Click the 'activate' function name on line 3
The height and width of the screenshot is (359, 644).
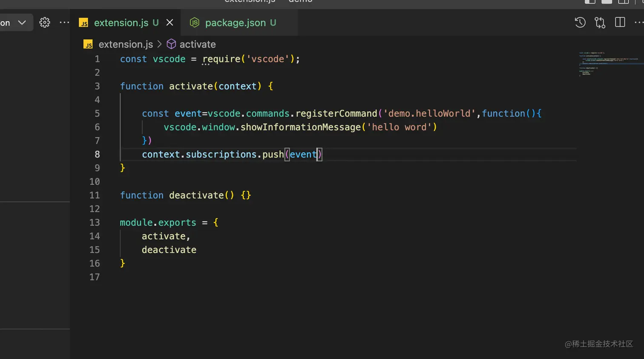click(191, 86)
